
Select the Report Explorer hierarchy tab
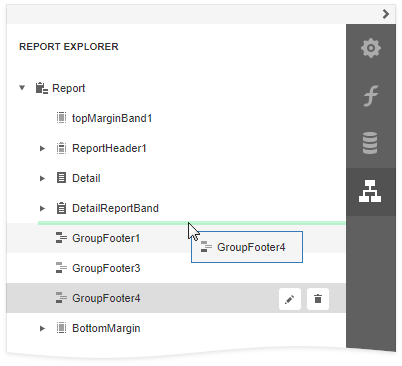coord(371,191)
